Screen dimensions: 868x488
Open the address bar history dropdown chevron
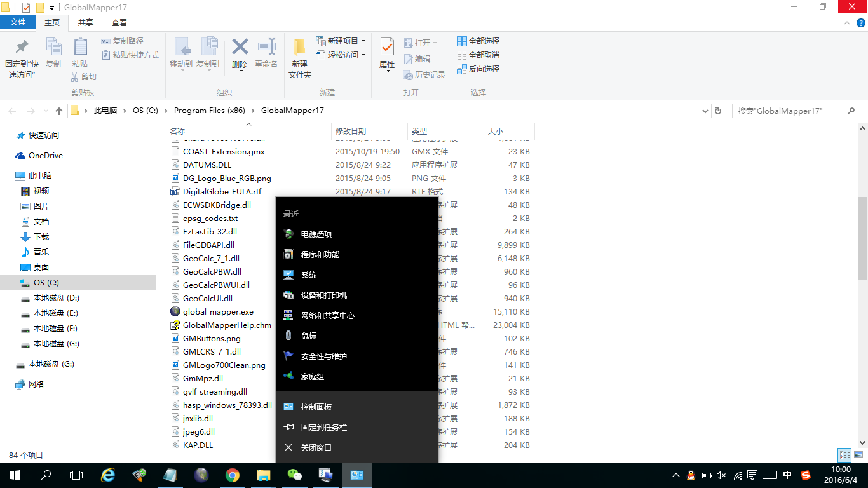(705, 111)
